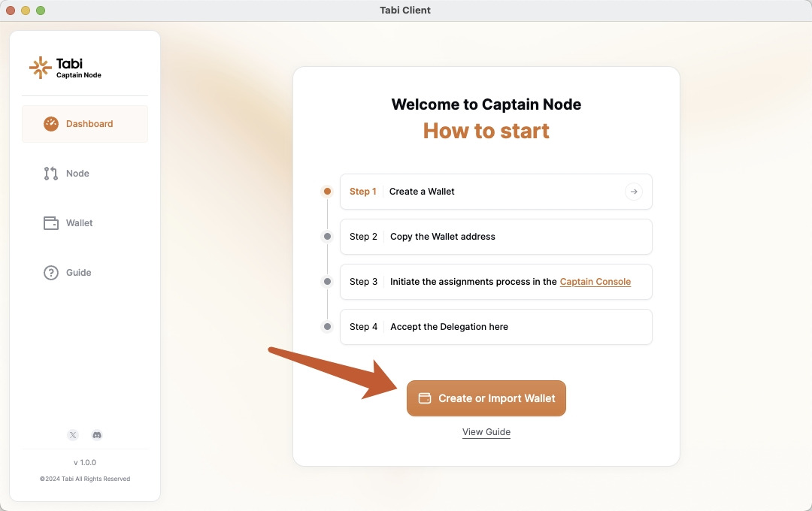Open the View Guide link
The width and height of the screenshot is (812, 511).
[486, 432]
